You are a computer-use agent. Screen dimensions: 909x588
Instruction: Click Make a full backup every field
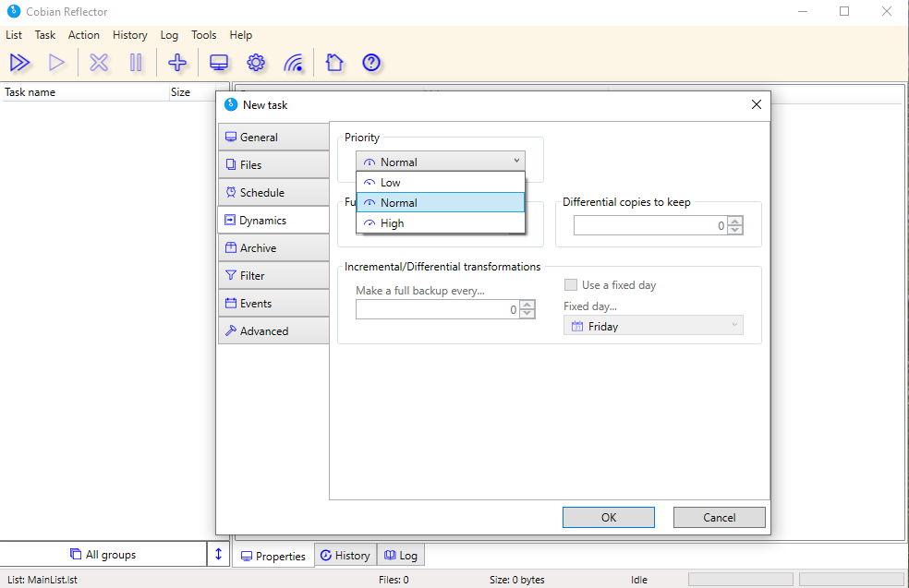pyautogui.click(x=438, y=309)
